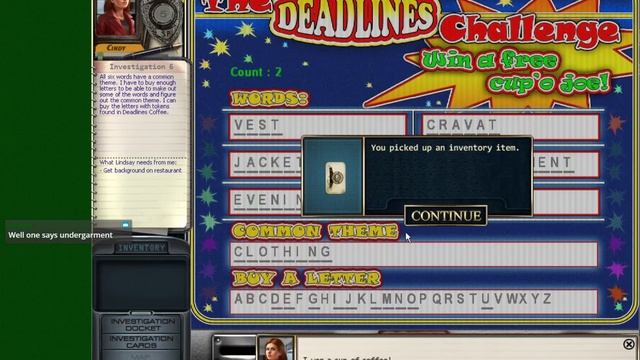
Task: Click the VEST word field
Action: pos(318,127)
